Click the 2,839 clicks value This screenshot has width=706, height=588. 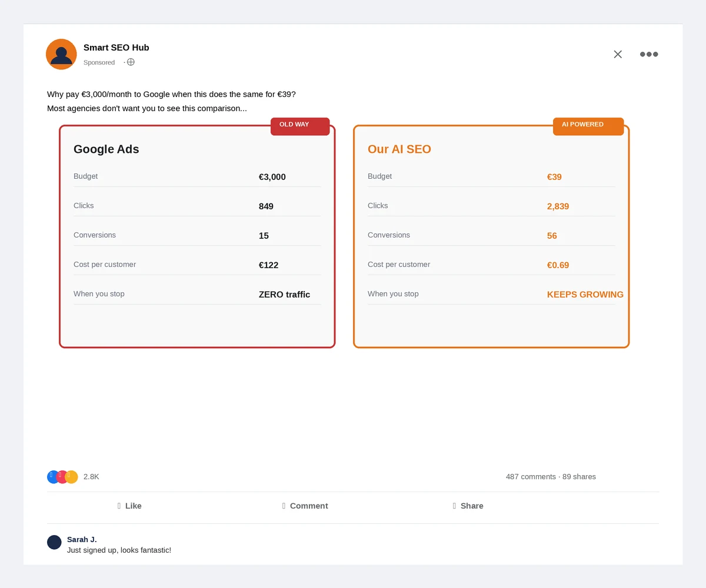(558, 206)
